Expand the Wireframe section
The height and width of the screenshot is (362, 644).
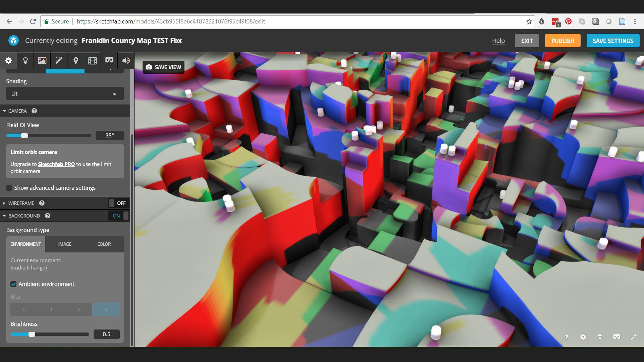tap(21, 203)
